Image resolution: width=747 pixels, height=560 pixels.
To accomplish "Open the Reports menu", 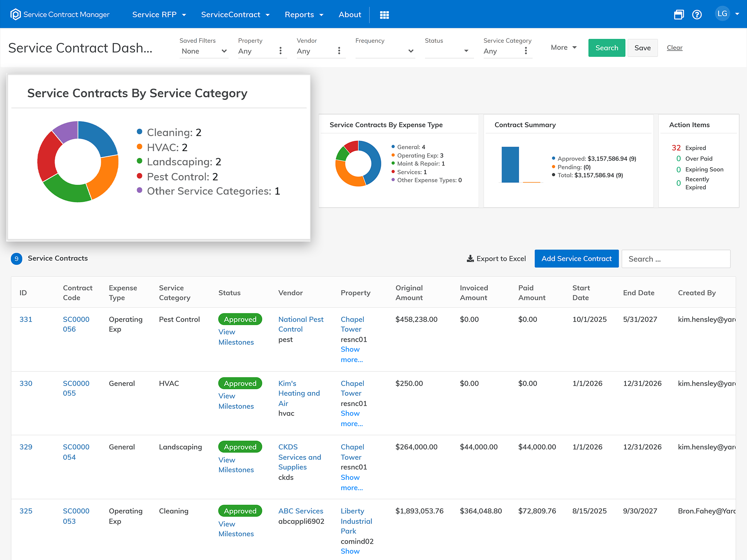I will click(304, 15).
